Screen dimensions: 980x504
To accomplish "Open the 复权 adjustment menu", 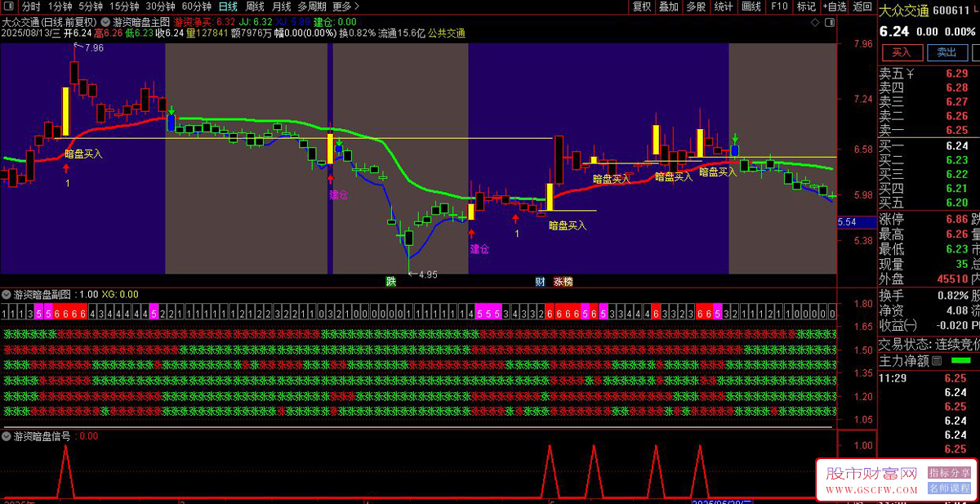I will click(642, 7).
